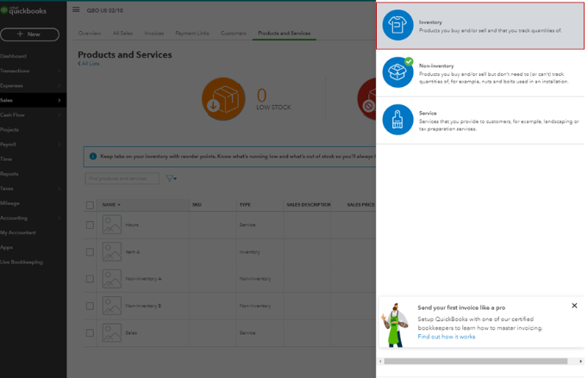
Task: Click the orange Low Stock box icon
Action: pyautogui.click(x=223, y=99)
